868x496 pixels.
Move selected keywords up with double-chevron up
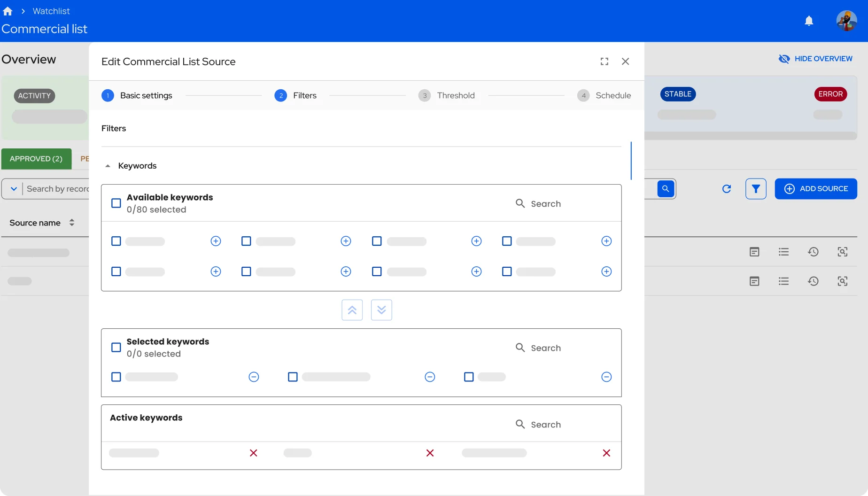click(x=352, y=310)
